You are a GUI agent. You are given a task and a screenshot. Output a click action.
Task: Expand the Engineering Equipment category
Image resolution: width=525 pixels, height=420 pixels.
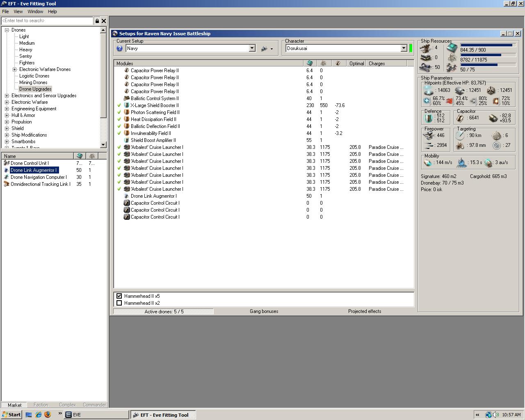point(7,109)
